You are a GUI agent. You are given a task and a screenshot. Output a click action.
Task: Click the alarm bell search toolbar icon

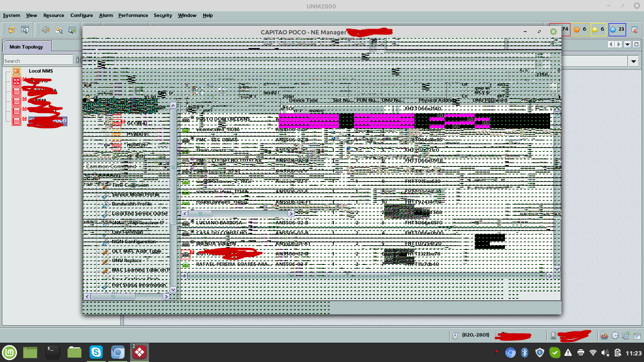click(x=59, y=30)
